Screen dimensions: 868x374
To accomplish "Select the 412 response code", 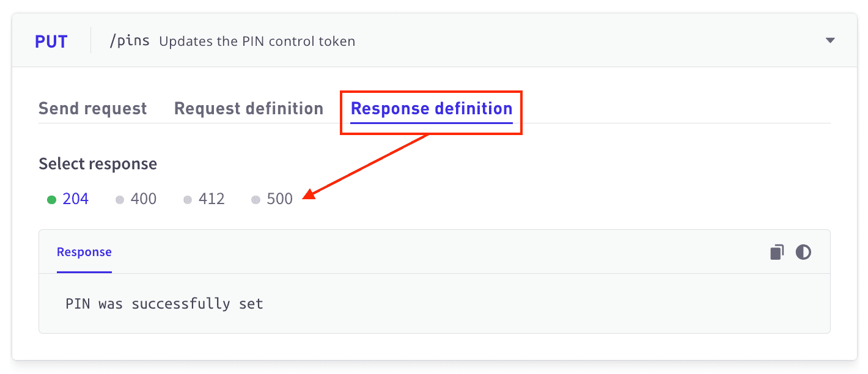I will point(214,199).
